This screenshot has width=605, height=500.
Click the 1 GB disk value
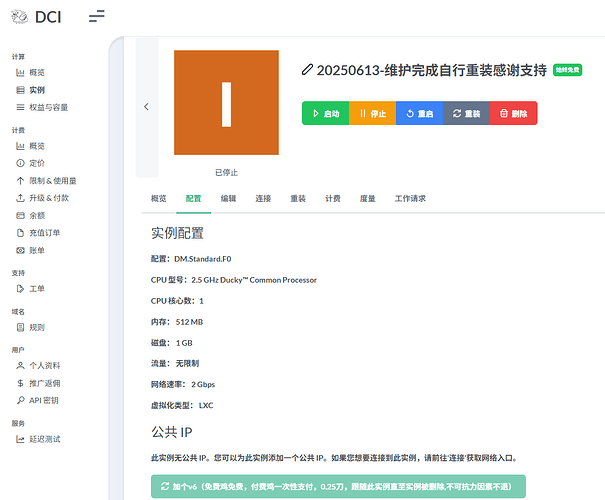(x=184, y=343)
